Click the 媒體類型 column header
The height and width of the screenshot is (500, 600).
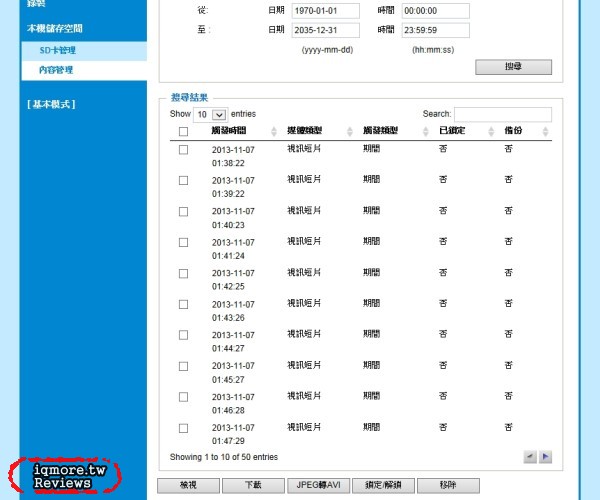tap(305, 131)
